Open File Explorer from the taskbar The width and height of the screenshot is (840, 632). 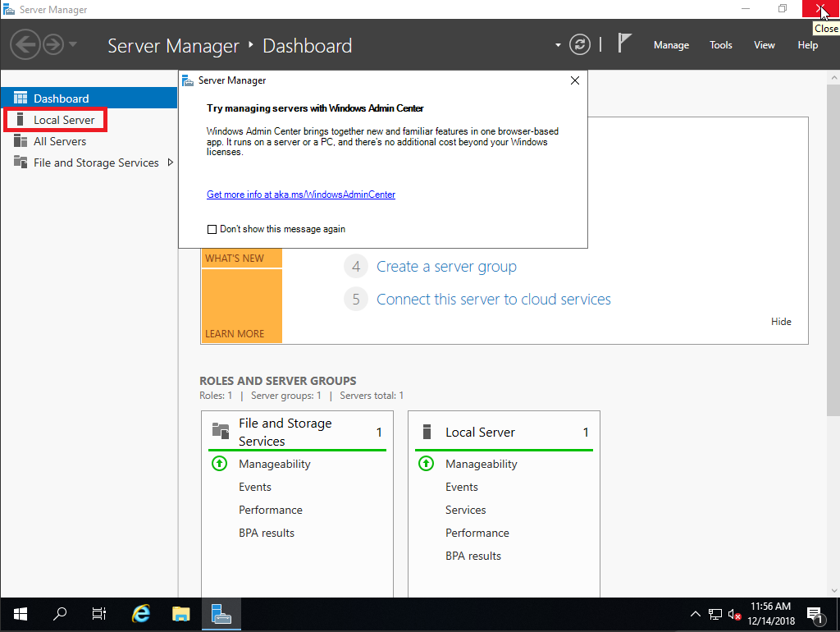click(x=181, y=614)
